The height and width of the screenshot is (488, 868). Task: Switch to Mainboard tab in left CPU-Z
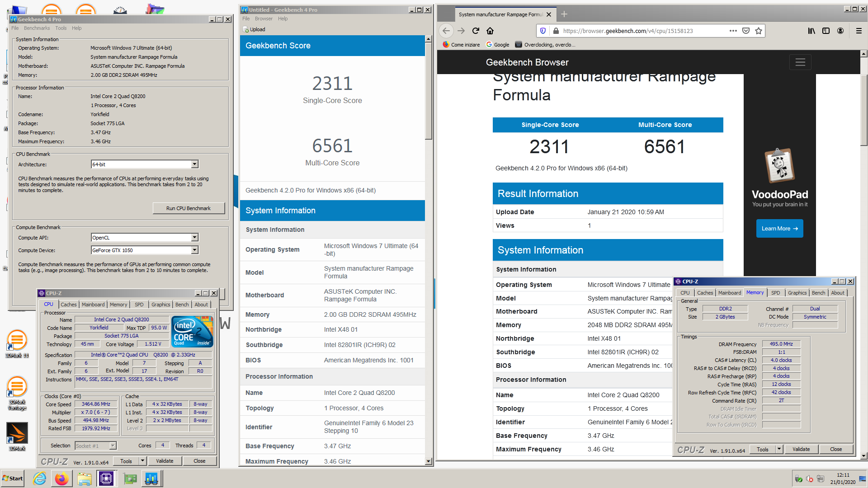tap(93, 305)
